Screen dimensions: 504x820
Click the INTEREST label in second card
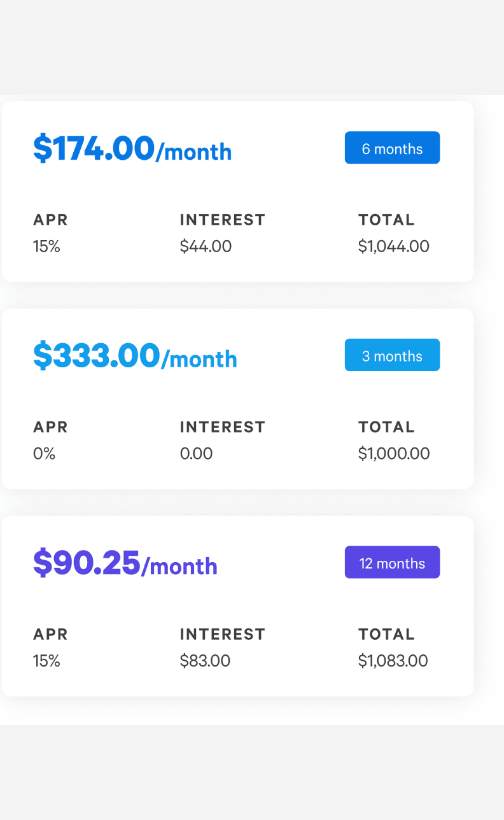222,427
